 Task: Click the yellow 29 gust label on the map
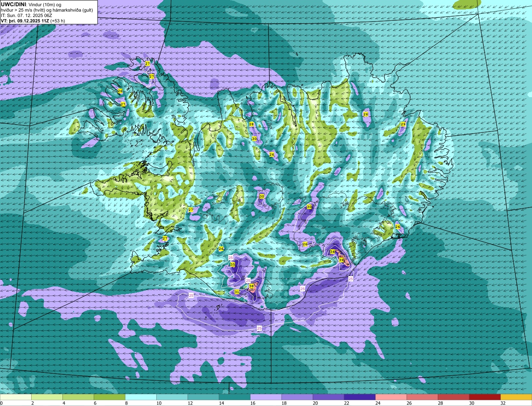coord(403,124)
